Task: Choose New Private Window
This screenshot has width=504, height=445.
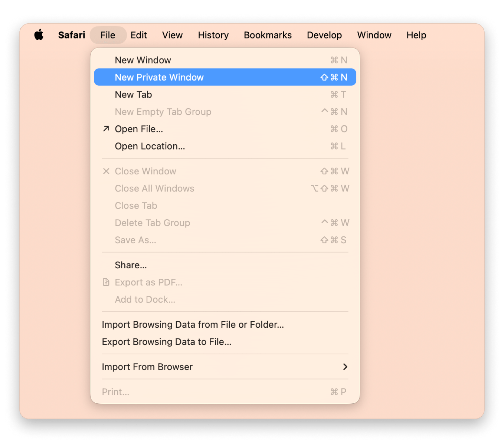Action: pyautogui.click(x=159, y=77)
